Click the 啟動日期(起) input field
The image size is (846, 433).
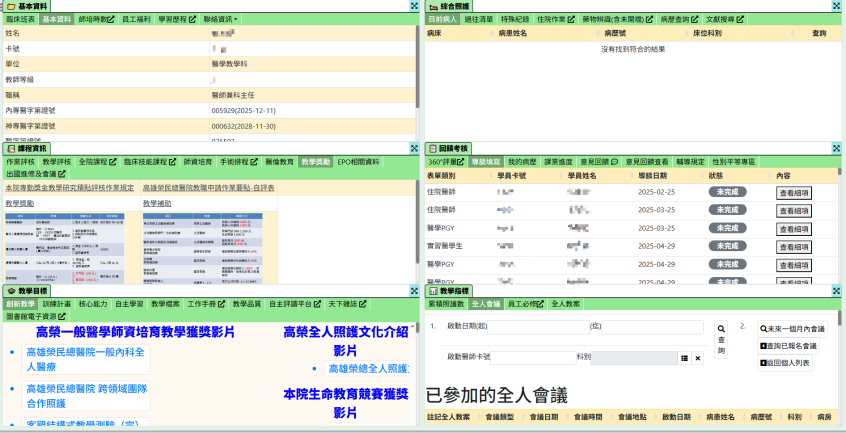[539, 327]
